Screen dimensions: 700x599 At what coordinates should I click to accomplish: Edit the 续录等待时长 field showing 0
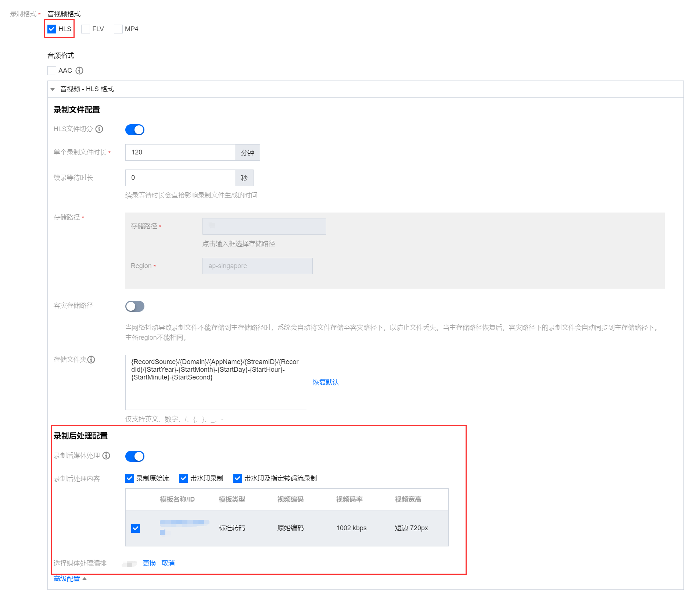coord(180,178)
